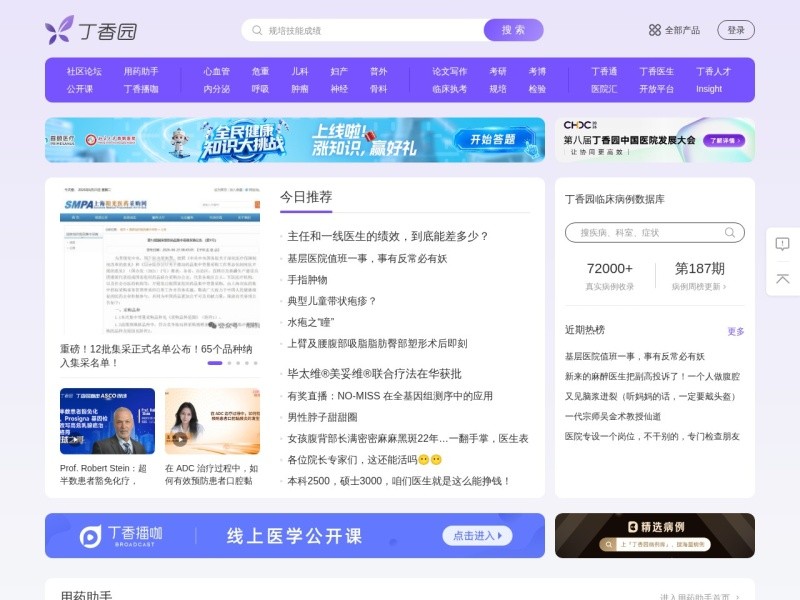Open hot item 新来的麻醉医生把副高投诉了

652,377
